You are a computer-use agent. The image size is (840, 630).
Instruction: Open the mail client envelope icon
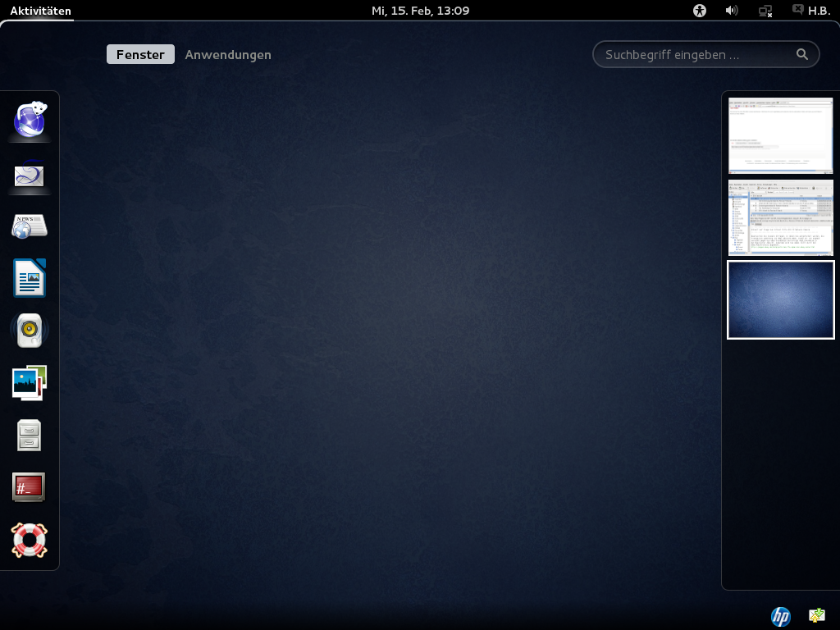[30, 174]
